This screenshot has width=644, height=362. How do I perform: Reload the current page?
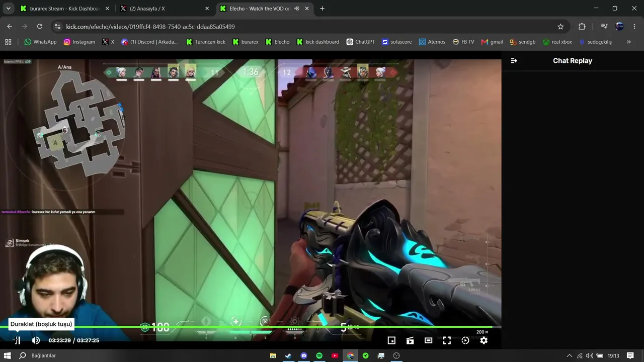40,27
